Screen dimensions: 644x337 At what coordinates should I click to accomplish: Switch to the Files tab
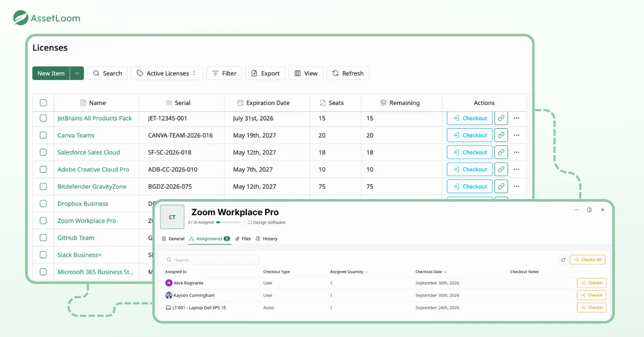[x=243, y=239]
